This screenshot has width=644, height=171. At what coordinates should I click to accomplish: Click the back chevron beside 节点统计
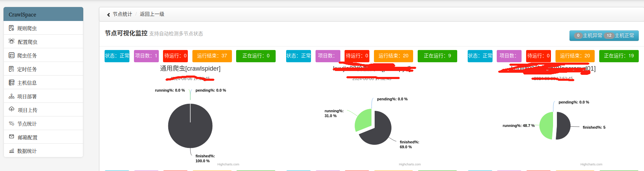108,15
